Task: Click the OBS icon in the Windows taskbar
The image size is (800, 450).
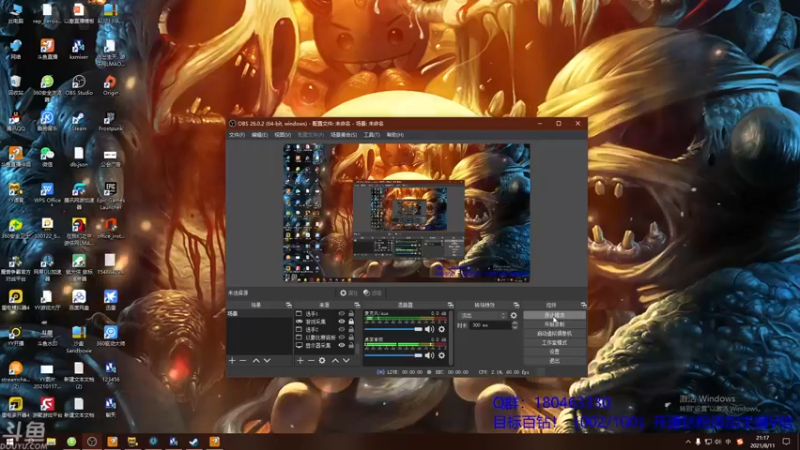Action: coord(92,441)
